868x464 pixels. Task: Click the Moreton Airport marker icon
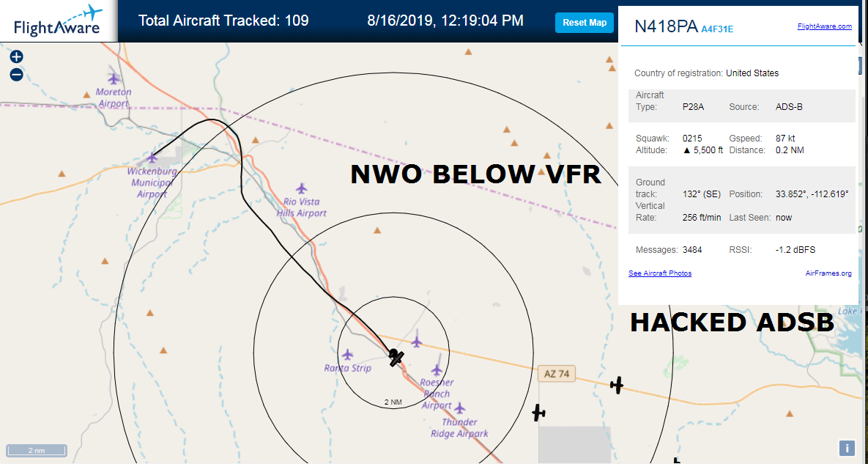114,78
